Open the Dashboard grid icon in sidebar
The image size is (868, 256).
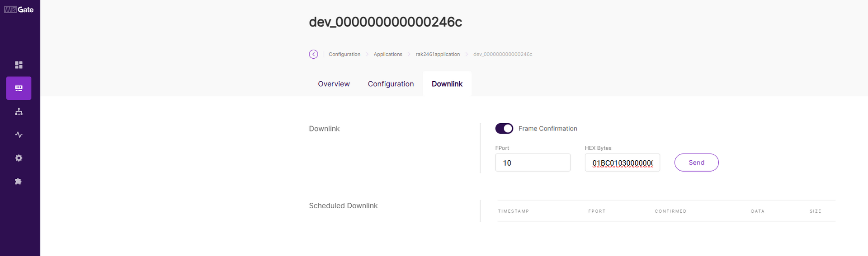[19, 65]
